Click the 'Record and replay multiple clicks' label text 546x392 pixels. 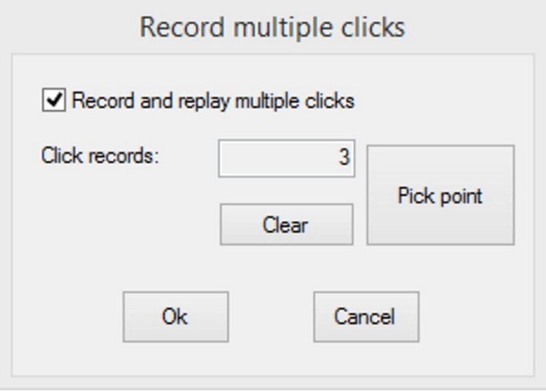[213, 101]
